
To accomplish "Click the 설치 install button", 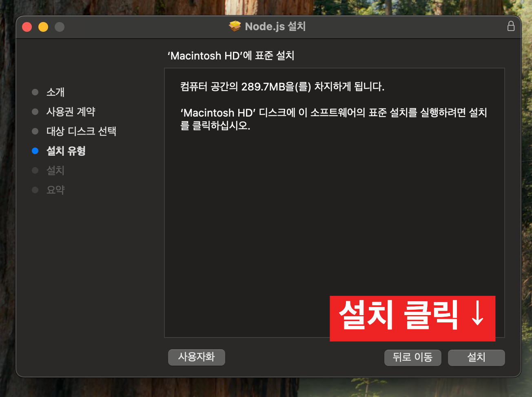I will [x=476, y=357].
